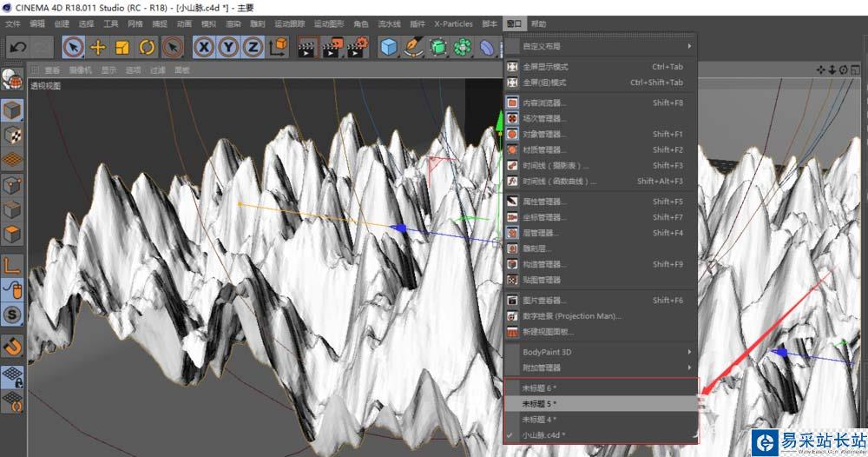Viewport: 868px width, 457px height.
Task: Select the Live Selection tool
Action: (73, 47)
